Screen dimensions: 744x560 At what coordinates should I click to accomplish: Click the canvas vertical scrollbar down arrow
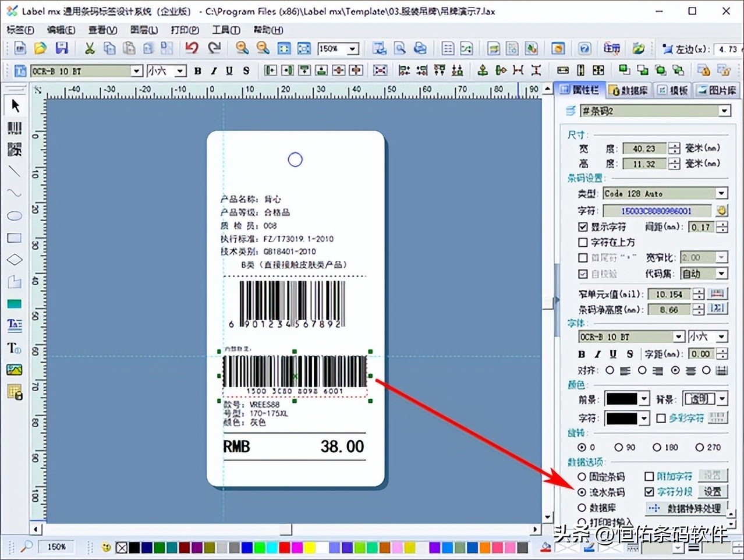(x=547, y=516)
